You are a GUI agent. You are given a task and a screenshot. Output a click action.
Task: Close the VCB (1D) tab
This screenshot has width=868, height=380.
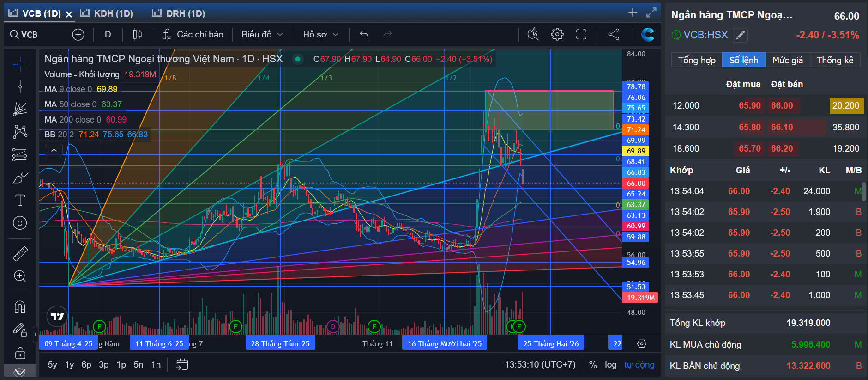pos(69,14)
